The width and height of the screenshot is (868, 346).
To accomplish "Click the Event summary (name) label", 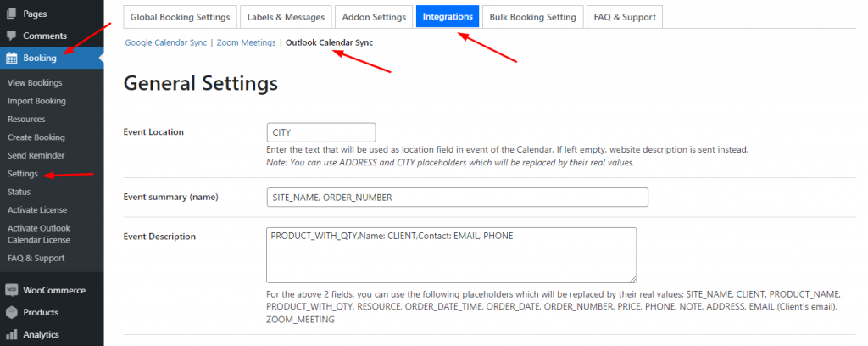I will 170,197.
